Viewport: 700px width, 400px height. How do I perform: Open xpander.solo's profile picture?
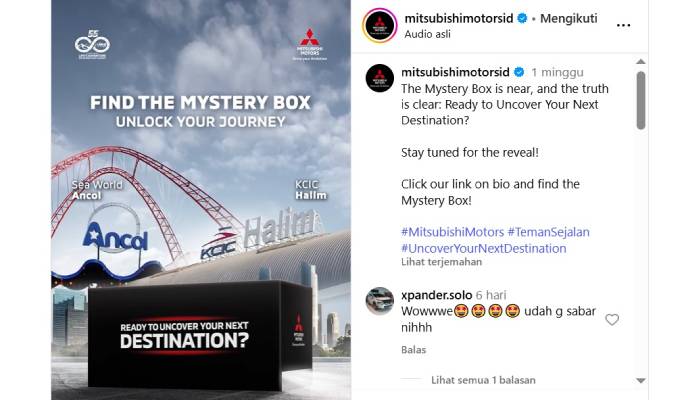(x=379, y=301)
